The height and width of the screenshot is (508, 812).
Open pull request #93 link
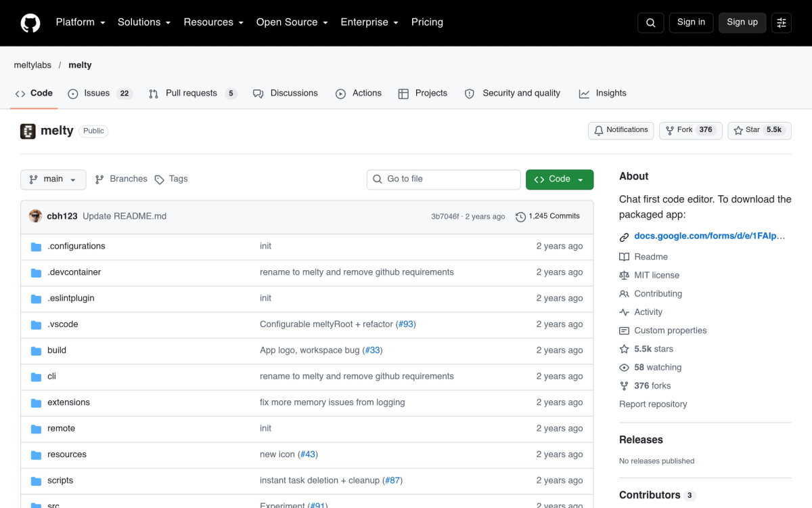[x=405, y=324]
